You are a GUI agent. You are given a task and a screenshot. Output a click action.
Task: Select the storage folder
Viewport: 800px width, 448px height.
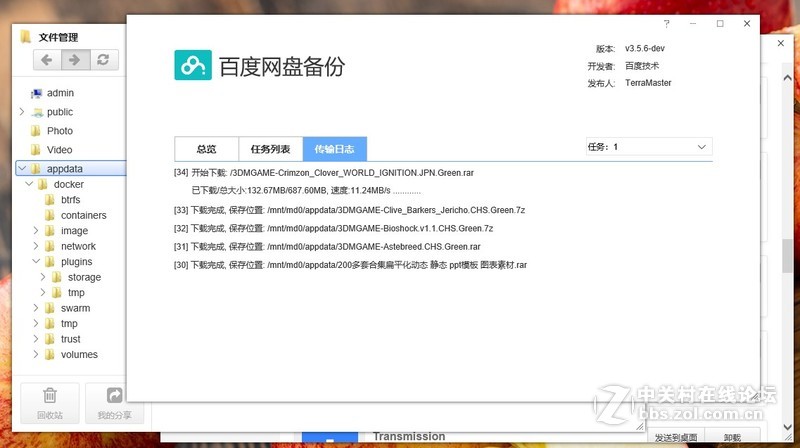coord(84,277)
